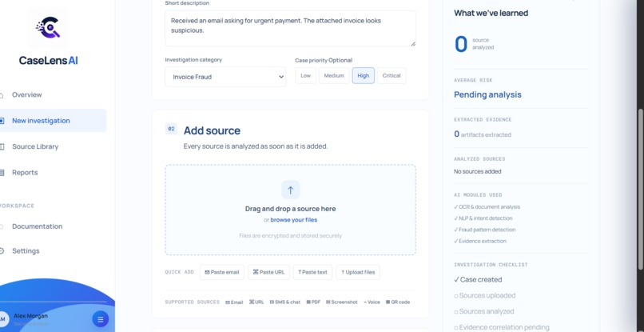
Task: Click the Alex Morgan profile name
Action: [30, 316]
